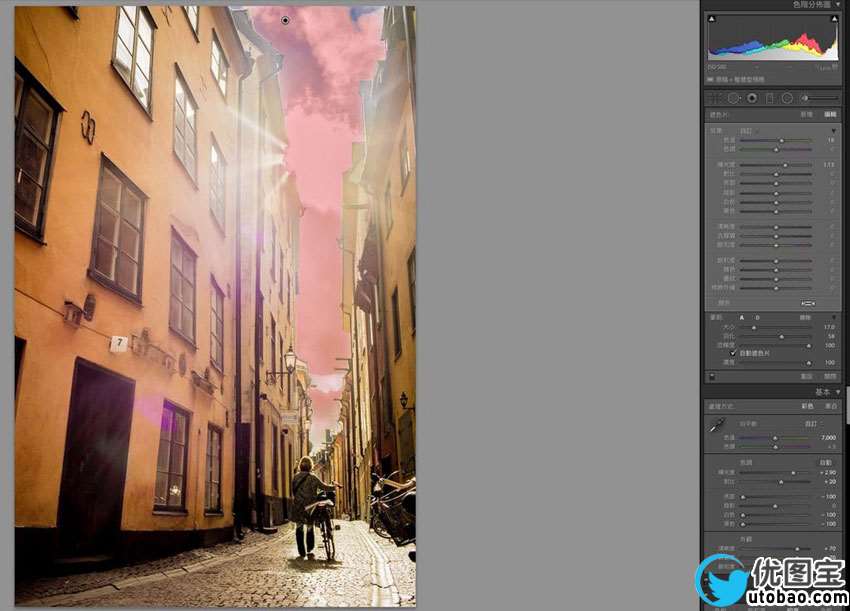Collapse the brush options disclosure triangle
The image size is (850, 611).
pyautogui.click(x=834, y=317)
